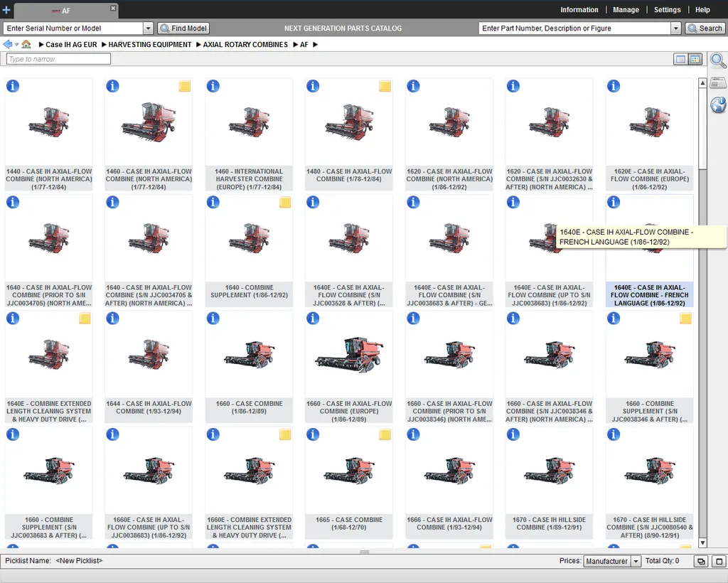Open the Manage menu

pos(626,10)
